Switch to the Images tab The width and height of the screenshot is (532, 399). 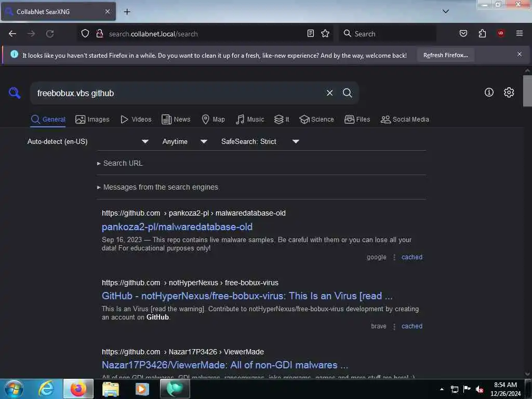pyautogui.click(x=92, y=119)
